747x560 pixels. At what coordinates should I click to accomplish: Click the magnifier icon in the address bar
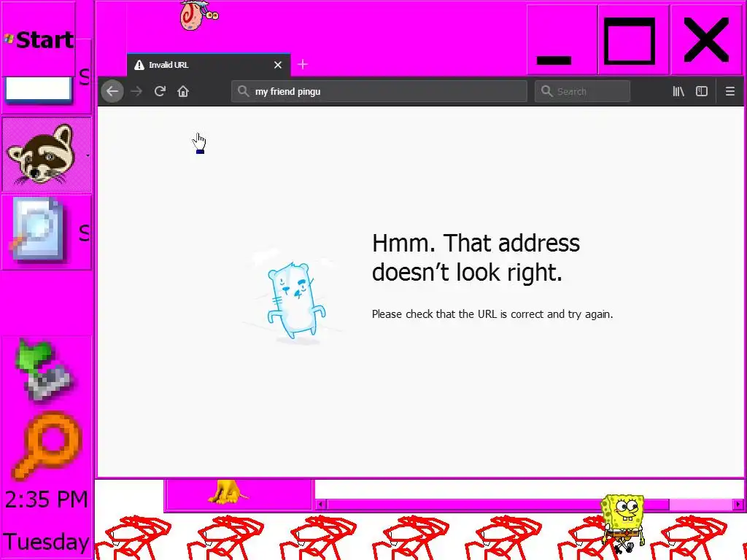click(x=244, y=91)
